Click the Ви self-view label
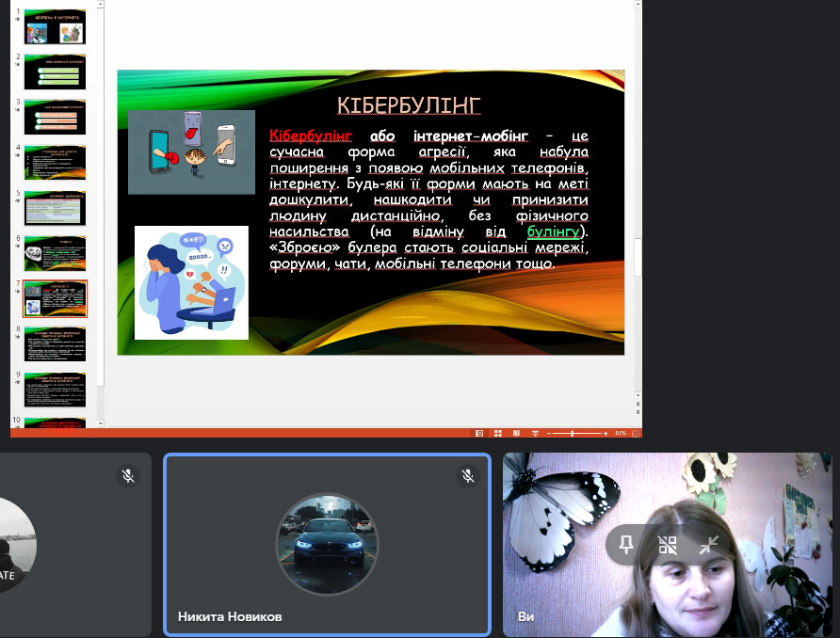Image resolution: width=840 pixels, height=638 pixels. pos(525,616)
